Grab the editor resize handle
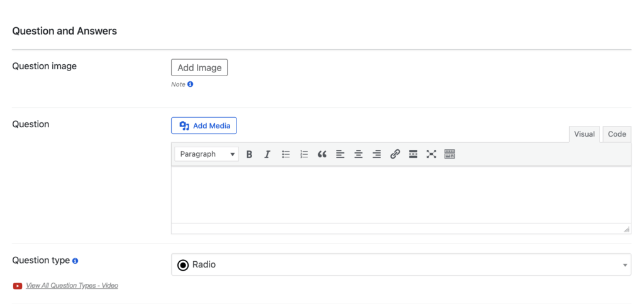The height and width of the screenshot is (304, 644). coord(627,230)
